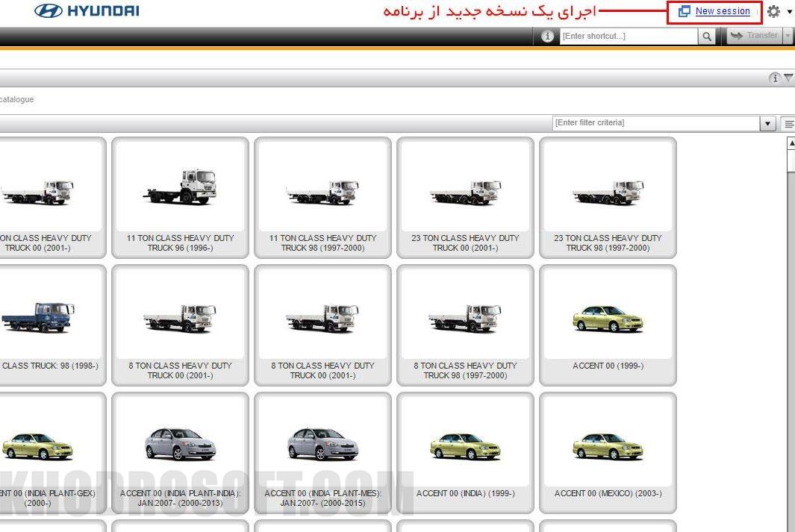The width and height of the screenshot is (795, 532).
Task: Focus the Enter shortcut input field
Action: [x=629, y=36]
